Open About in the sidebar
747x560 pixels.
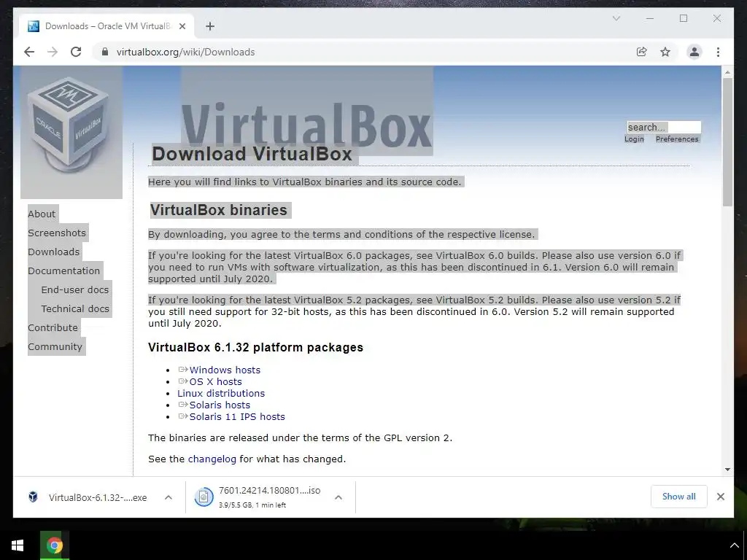coord(42,214)
